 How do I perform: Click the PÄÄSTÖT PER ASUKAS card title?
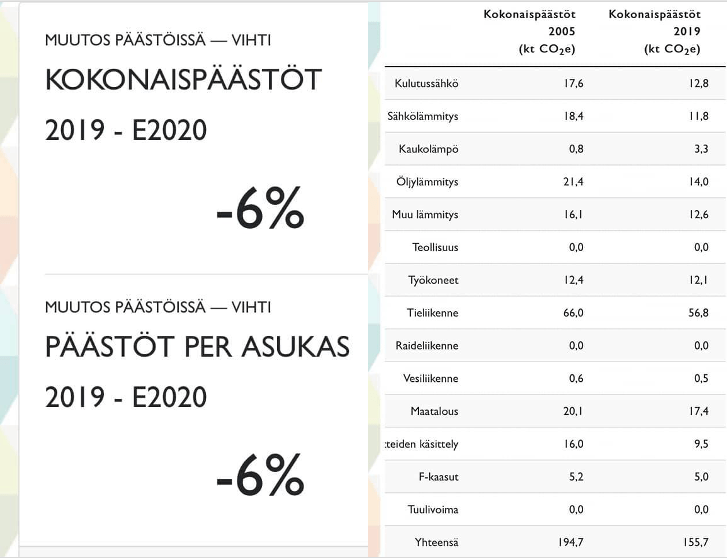coord(198,347)
